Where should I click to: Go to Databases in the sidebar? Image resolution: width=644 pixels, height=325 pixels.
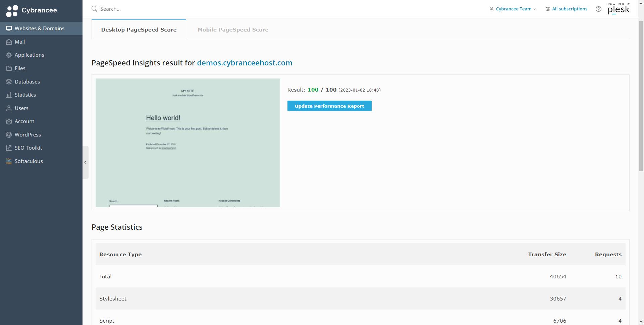pyautogui.click(x=41, y=82)
